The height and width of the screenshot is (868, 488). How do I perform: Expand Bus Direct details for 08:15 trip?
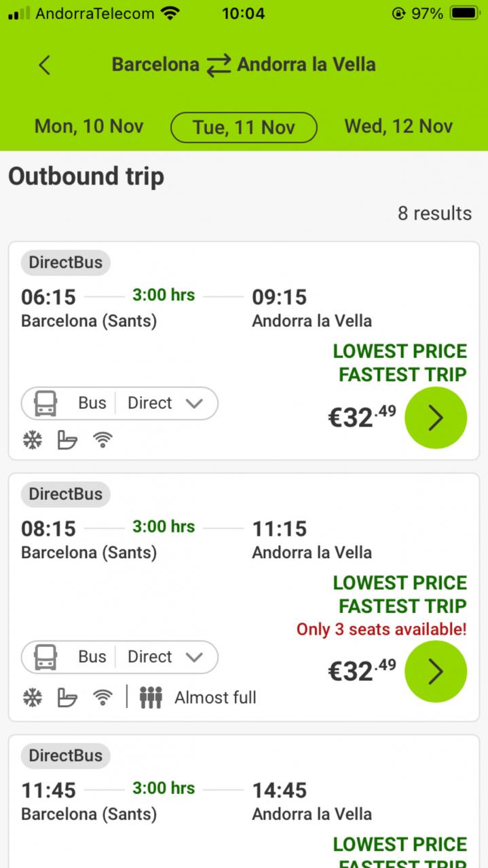tap(193, 657)
